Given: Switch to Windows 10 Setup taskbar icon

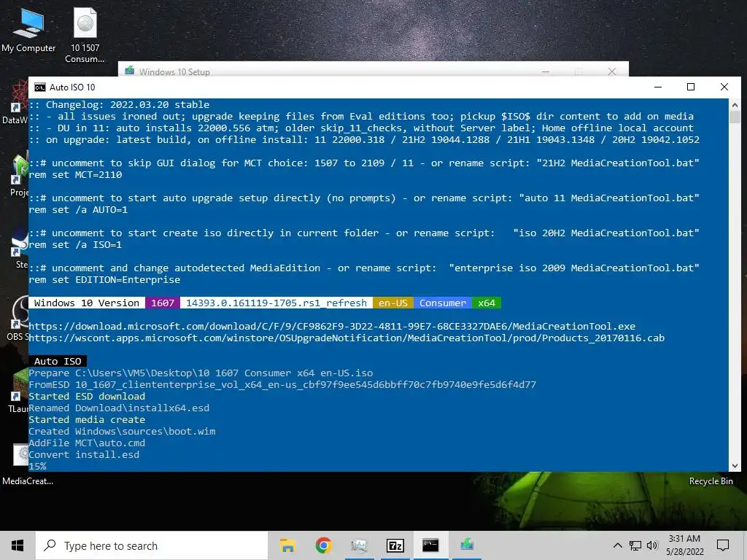Looking at the screenshot, I should [x=467, y=545].
